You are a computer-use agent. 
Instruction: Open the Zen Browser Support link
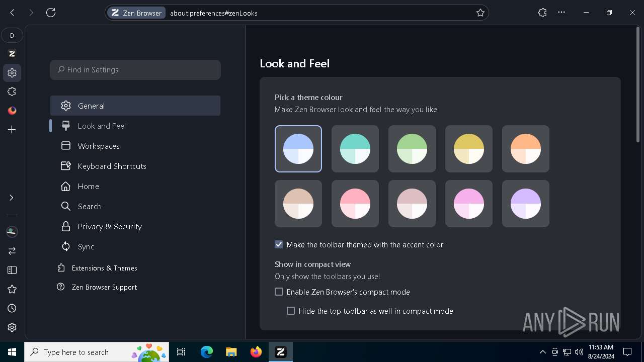tap(97, 287)
